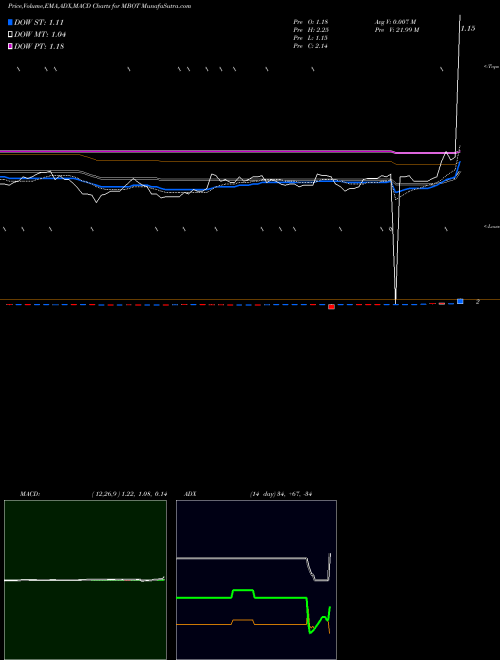500x660 pixels.
Task: Click the 'Pre O: 1.18' open value
Action: [x=311, y=21]
